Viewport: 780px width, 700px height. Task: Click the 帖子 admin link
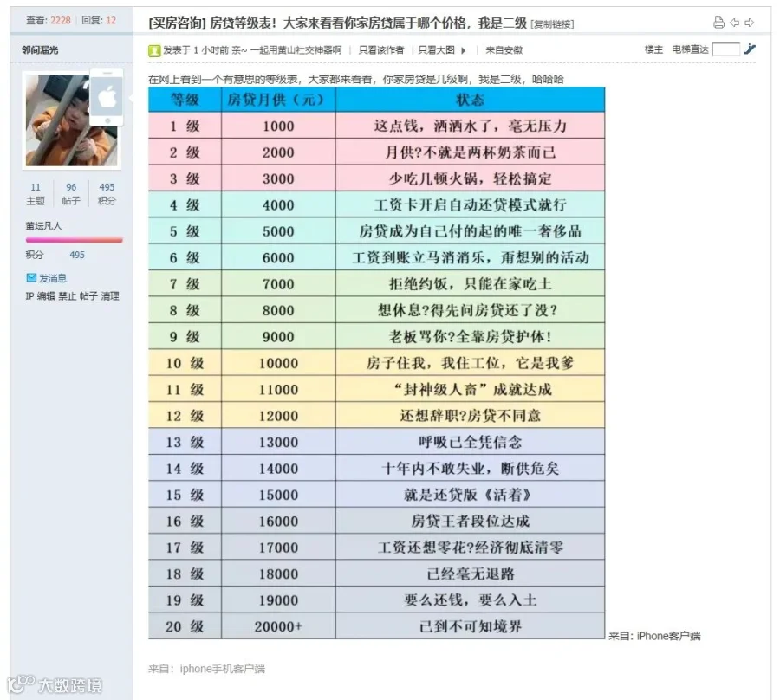coord(88,295)
